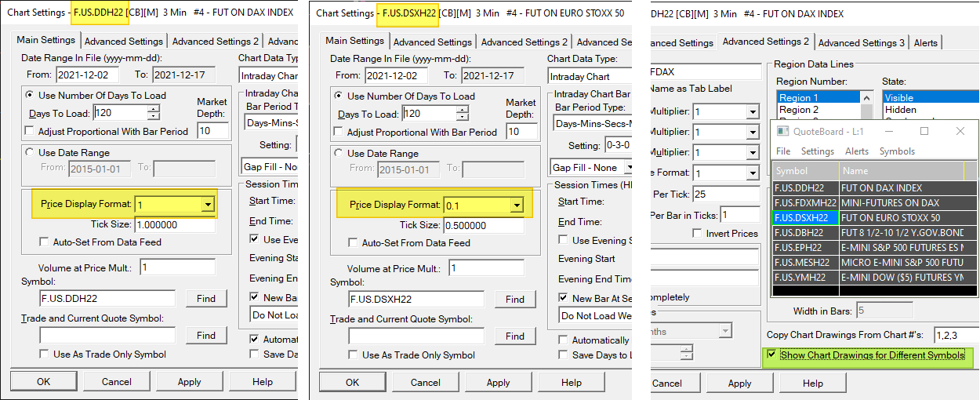This screenshot has height=400, width=980.
Task: Open the Main Settings tab in DAX chart settings
Action: (46, 40)
